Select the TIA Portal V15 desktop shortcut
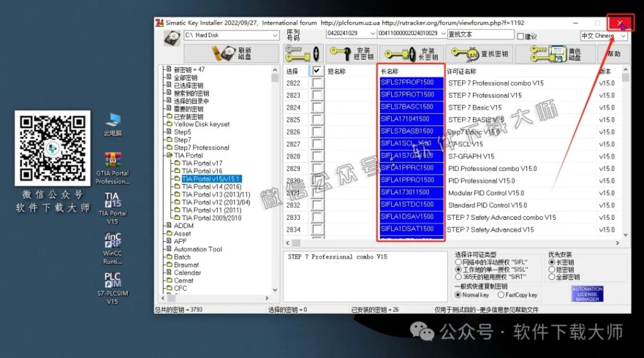The height and width of the screenshot is (358, 644). click(x=113, y=209)
